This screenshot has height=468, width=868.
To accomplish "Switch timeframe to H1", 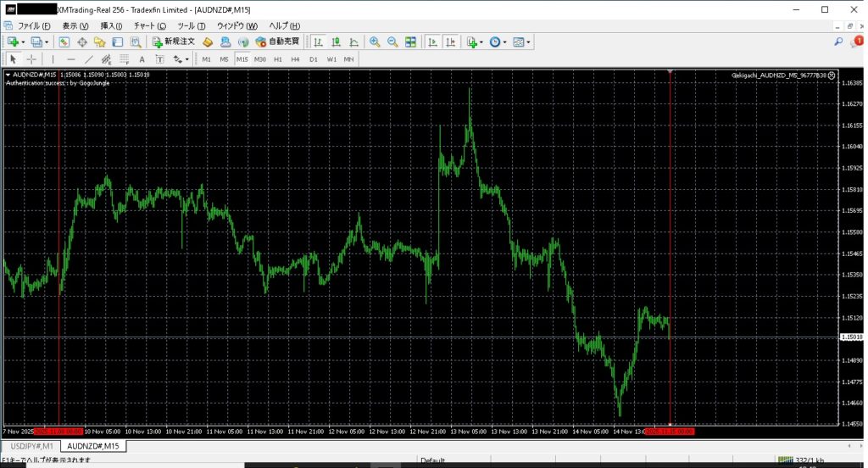I will coord(277,59).
